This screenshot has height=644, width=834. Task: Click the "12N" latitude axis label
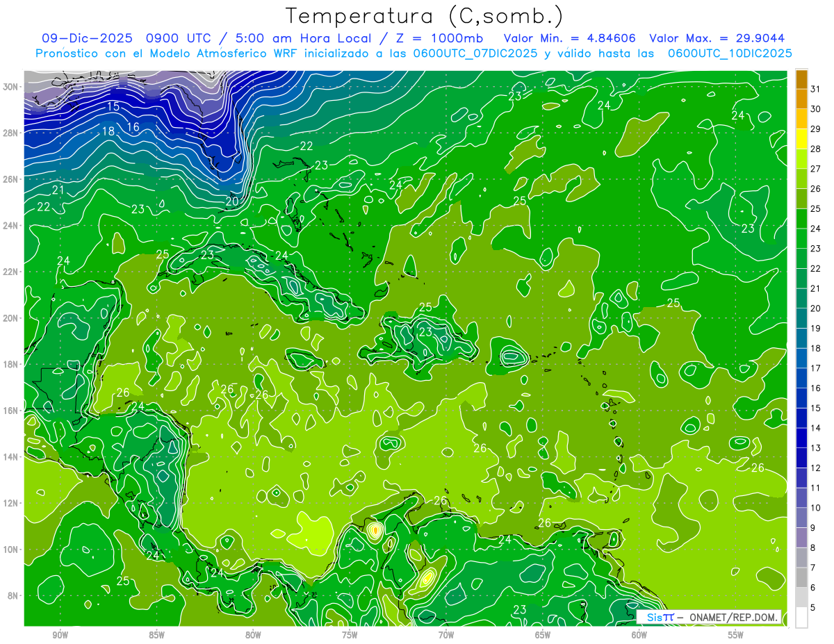[x=12, y=503]
